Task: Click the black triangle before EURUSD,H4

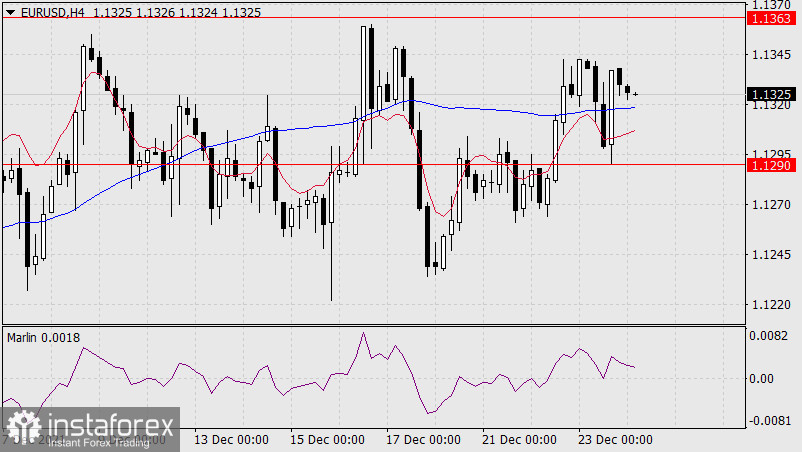Action: pos(8,11)
